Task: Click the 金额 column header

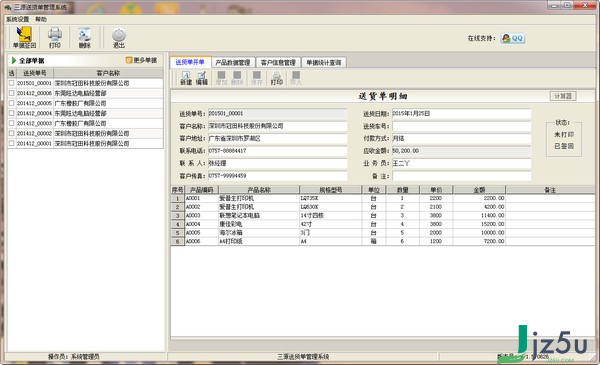Action: (479, 190)
